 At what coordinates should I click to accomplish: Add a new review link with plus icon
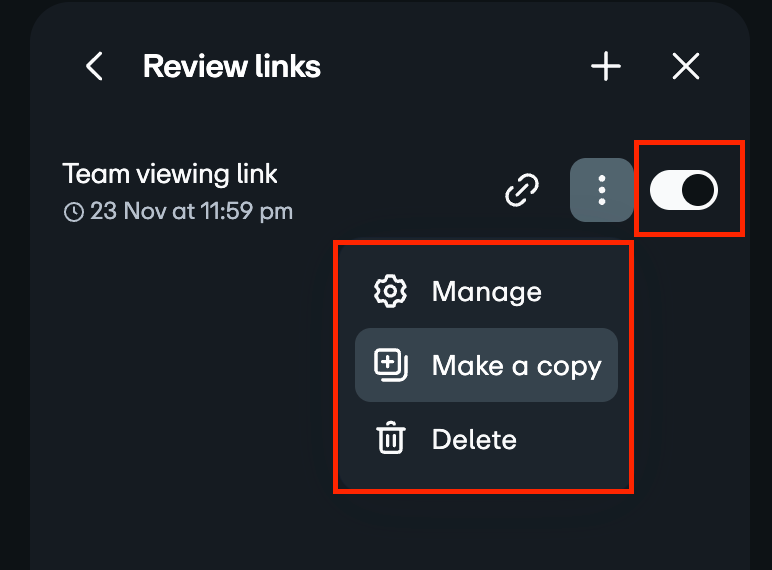pyautogui.click(x=606, y=67)
